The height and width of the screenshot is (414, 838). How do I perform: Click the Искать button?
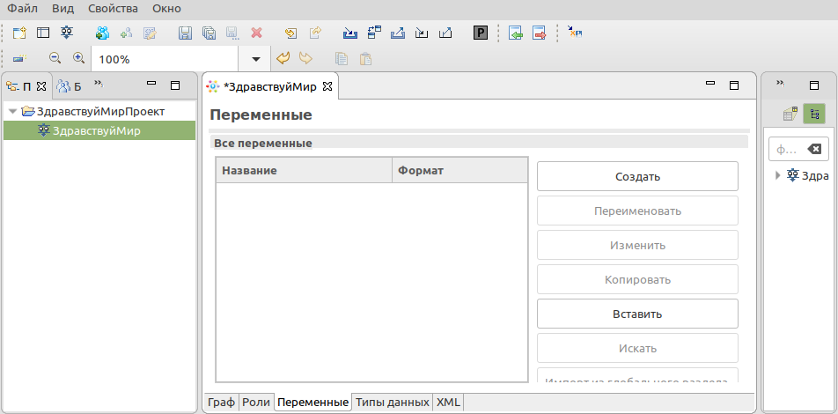tap(638, 348)
